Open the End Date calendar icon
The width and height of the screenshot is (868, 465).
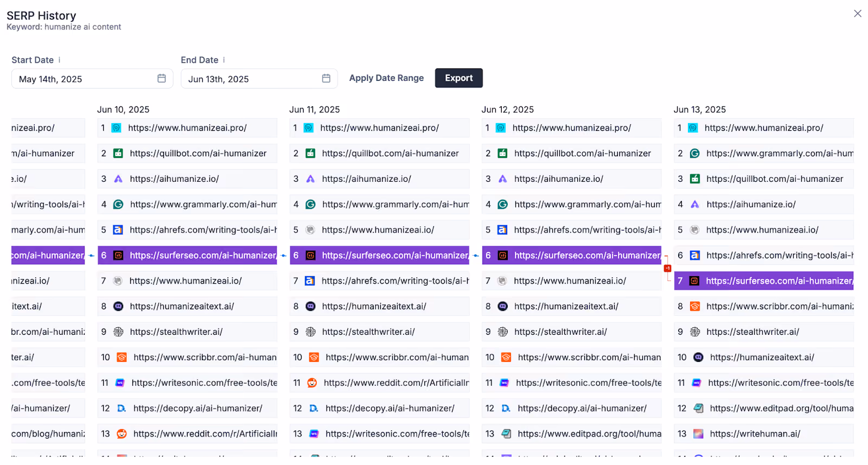point(326,79)
